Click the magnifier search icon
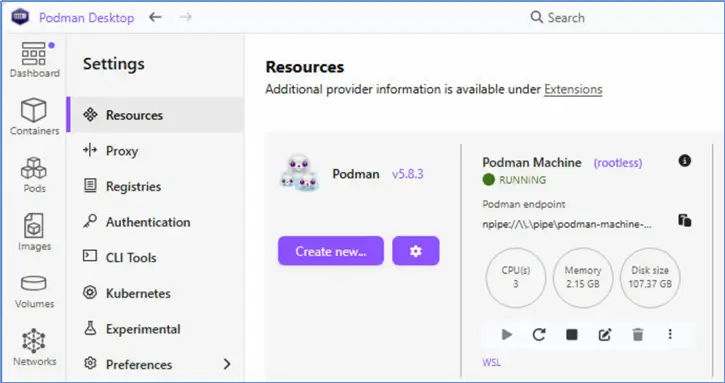725x383 pixels. (x=536, y=17)
